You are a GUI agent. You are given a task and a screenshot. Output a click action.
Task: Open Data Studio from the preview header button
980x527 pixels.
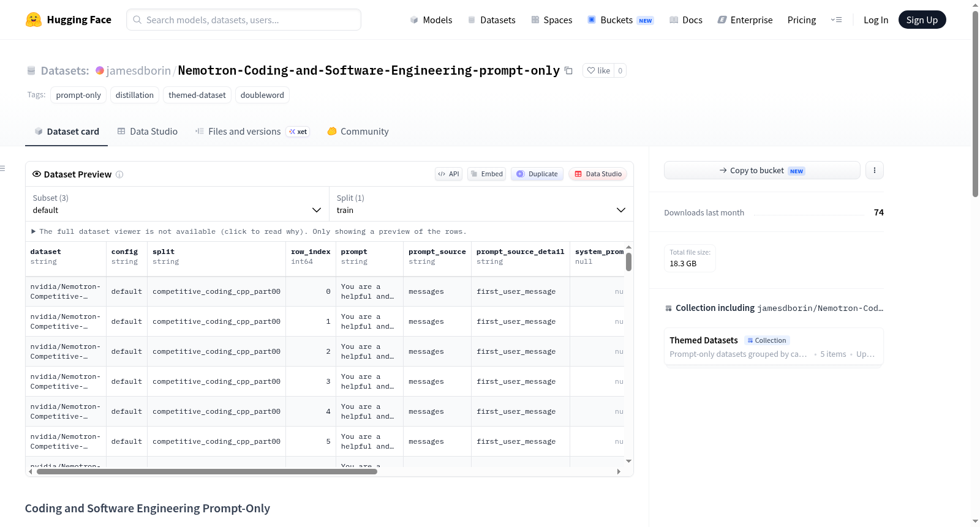click(x=598, y=174)
